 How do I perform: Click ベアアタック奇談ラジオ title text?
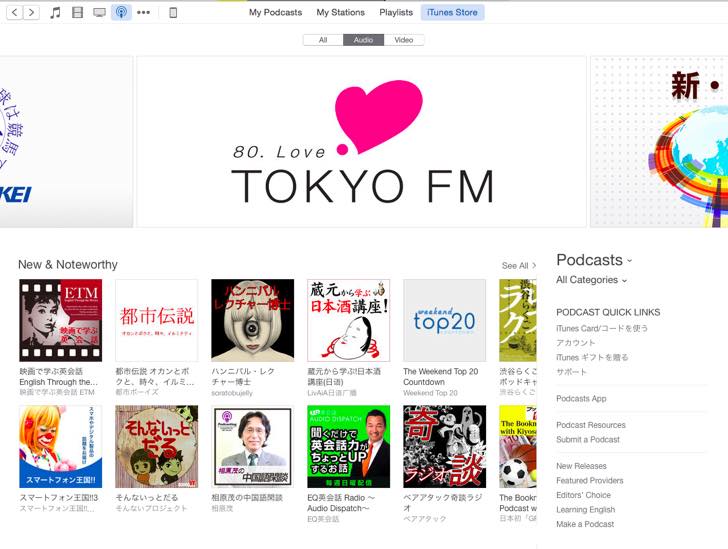click(x=442, y=503)
